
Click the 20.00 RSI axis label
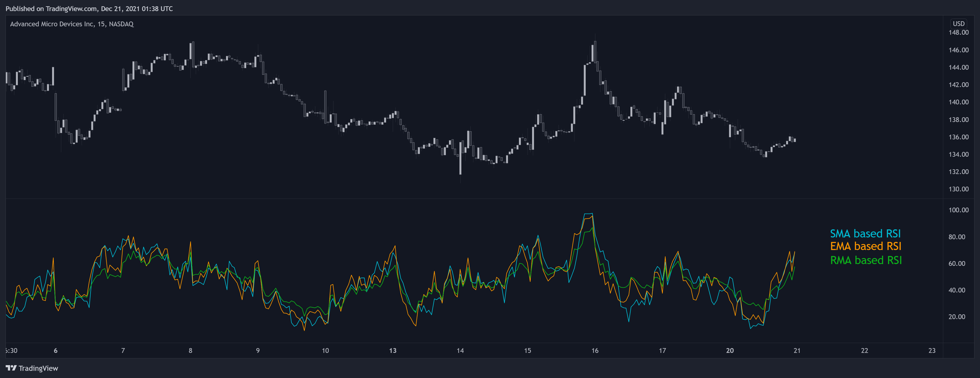(x=956, y=316)
